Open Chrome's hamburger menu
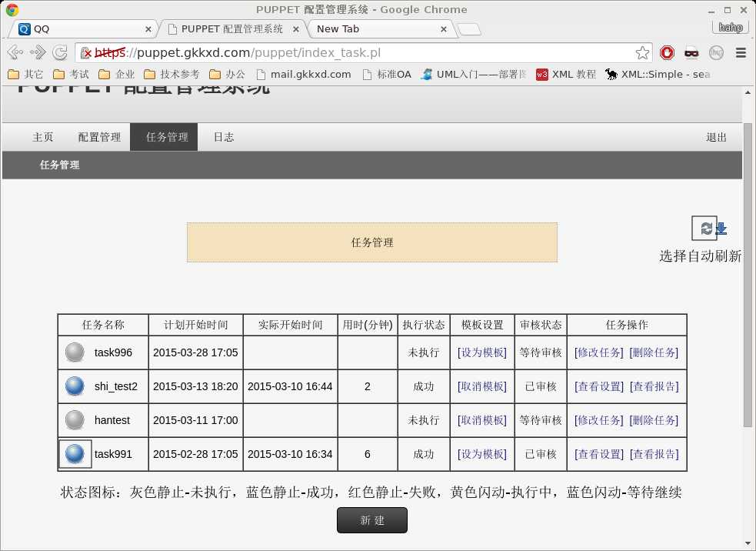Viewport: 756px width, 551px height. point(741,52)
